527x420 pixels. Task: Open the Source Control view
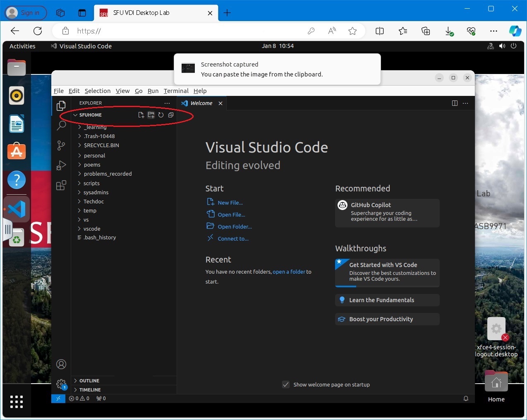pos(61,146)
